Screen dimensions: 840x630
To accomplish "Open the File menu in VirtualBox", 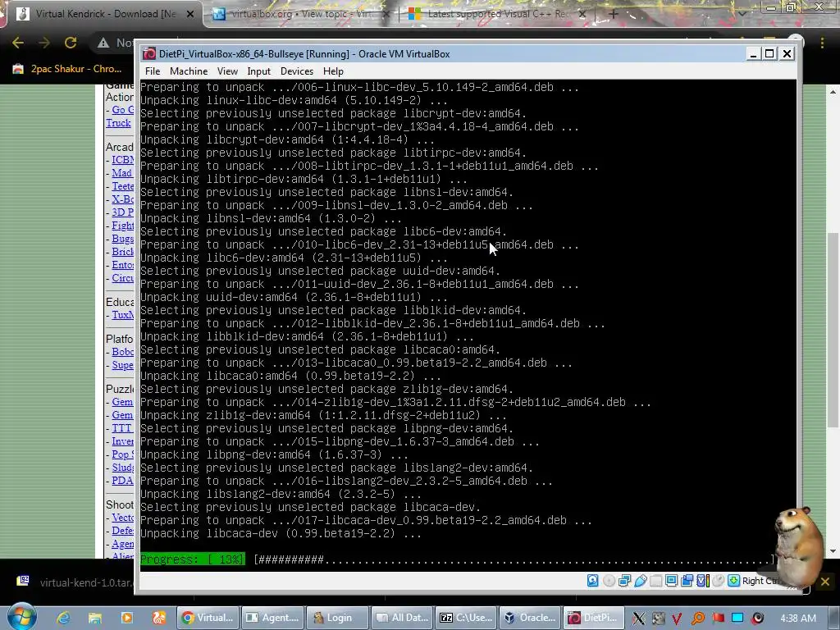I will pyautogui.click(x=152, y=71).
